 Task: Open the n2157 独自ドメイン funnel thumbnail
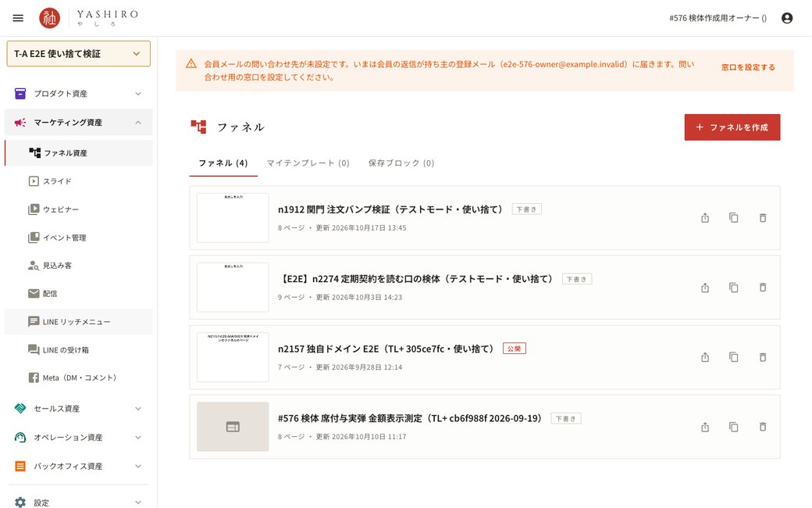[x=233, y=357]
